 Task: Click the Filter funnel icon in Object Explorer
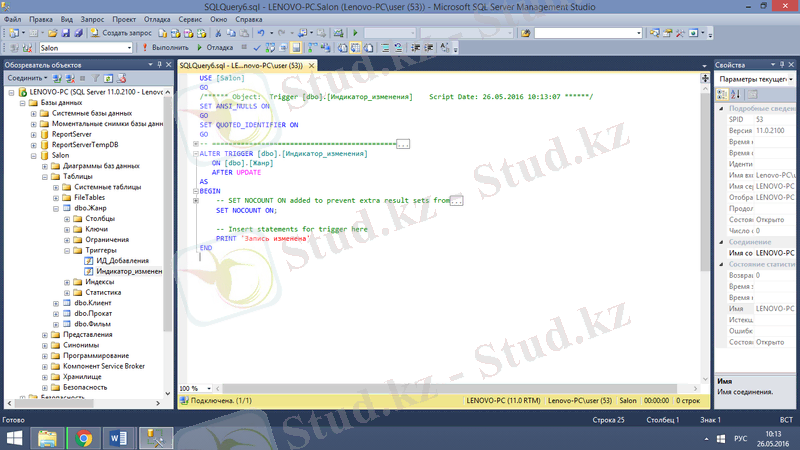coord(95,79)
